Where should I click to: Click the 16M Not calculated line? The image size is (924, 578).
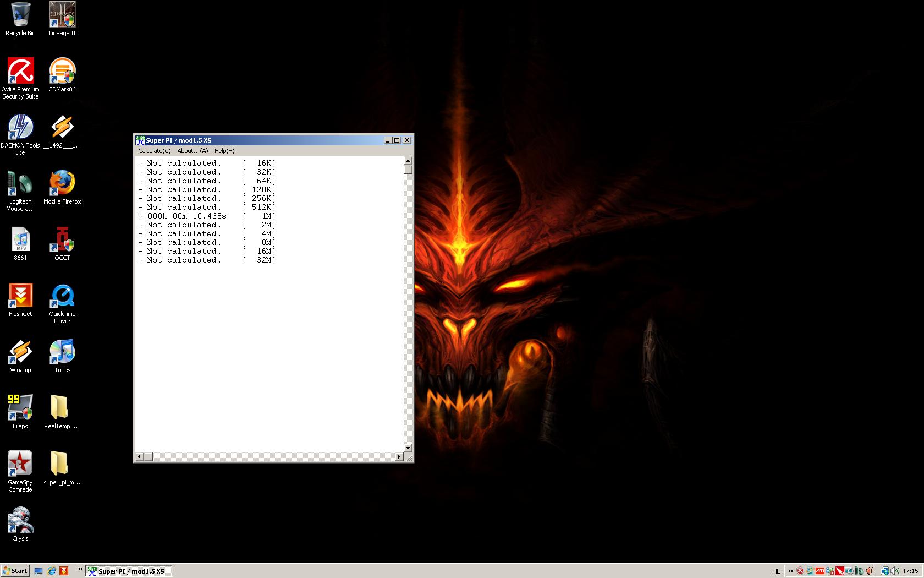(x=206, y=252)
